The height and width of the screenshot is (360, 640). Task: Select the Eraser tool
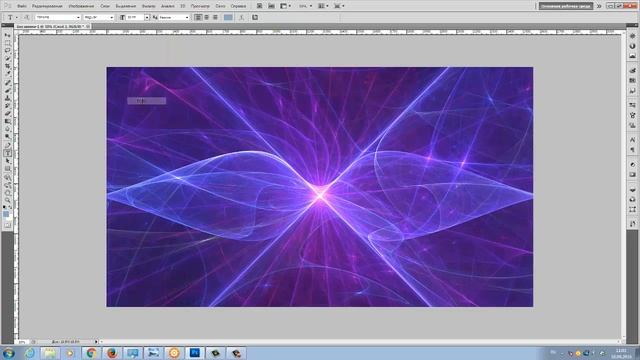point(7,114)
